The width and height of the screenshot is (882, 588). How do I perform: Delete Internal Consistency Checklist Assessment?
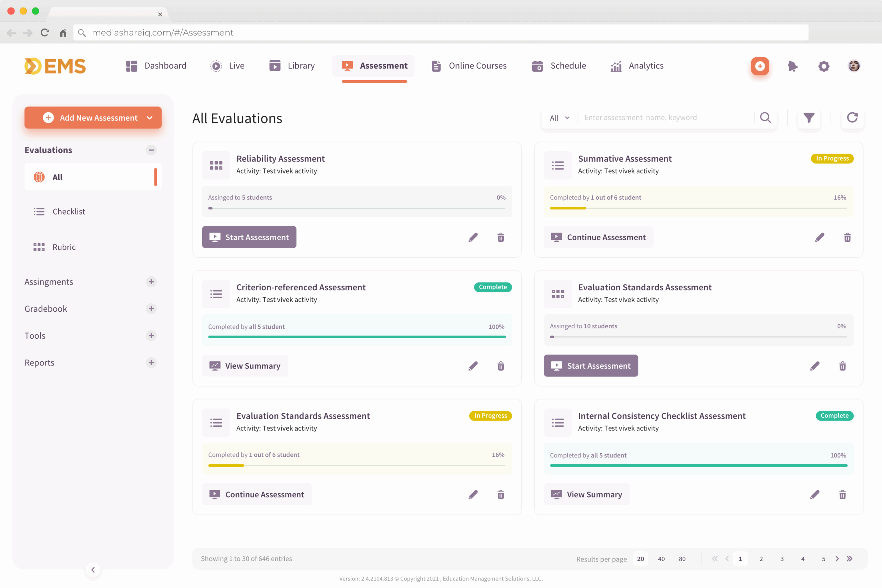[x=842, y=495]
